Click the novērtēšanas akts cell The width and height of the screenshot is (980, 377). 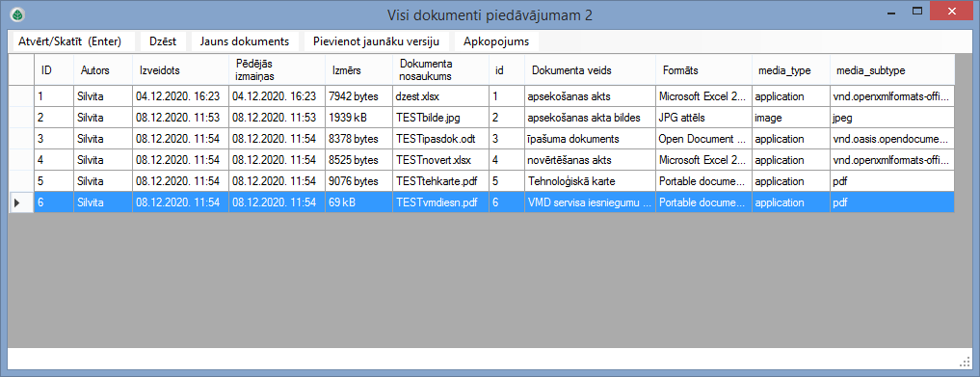coord(590,160)
